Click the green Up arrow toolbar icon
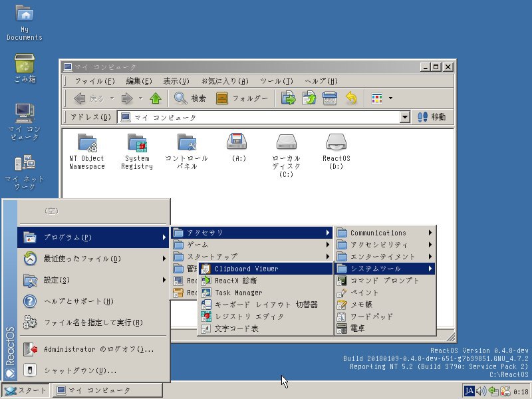Image resolution: width=532 pixels, height=399 pixels. [x=156, y=98]
